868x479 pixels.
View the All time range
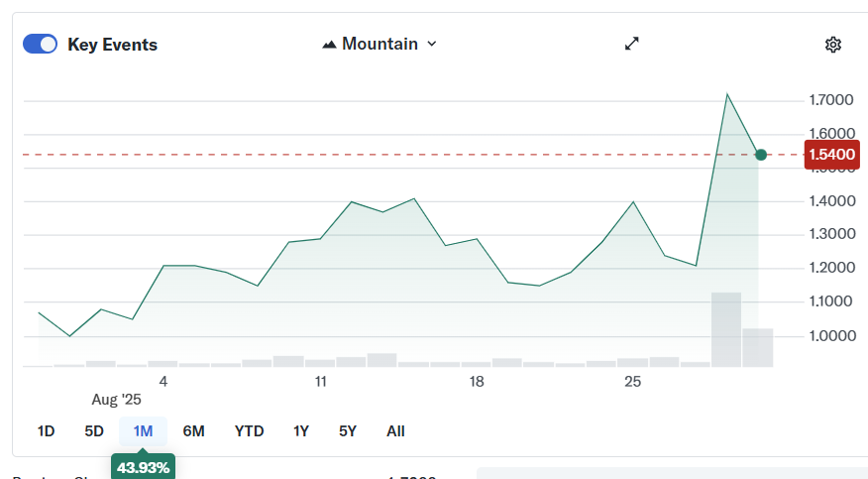click(395, 431)
